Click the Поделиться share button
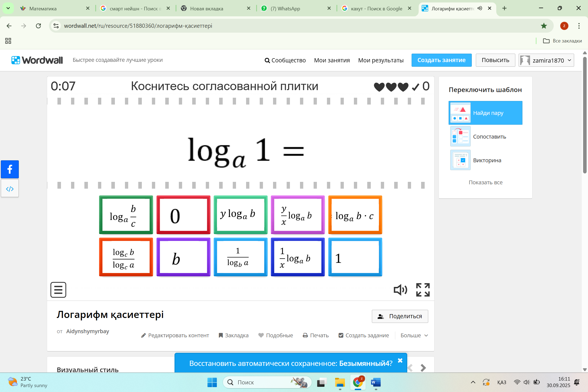The height and width of the screenshot is (392, 588). tap(400, 316)
